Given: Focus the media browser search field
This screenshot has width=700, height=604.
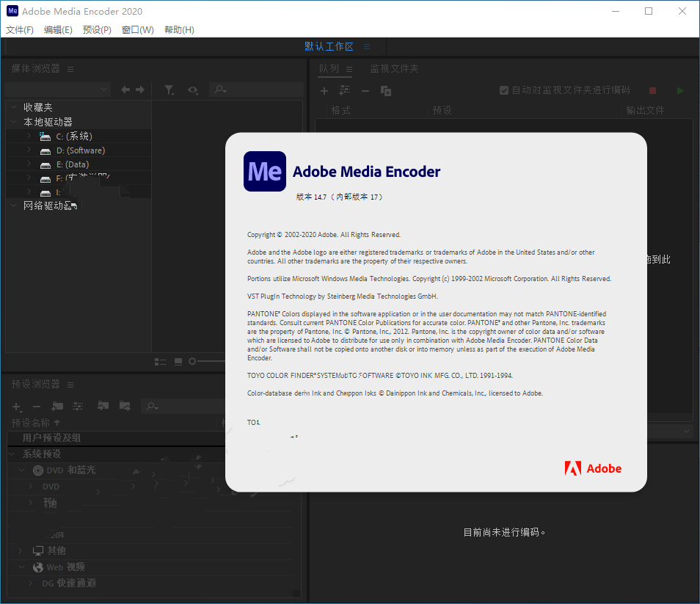Looking at the screenshot, I should (x=257, y=90).
